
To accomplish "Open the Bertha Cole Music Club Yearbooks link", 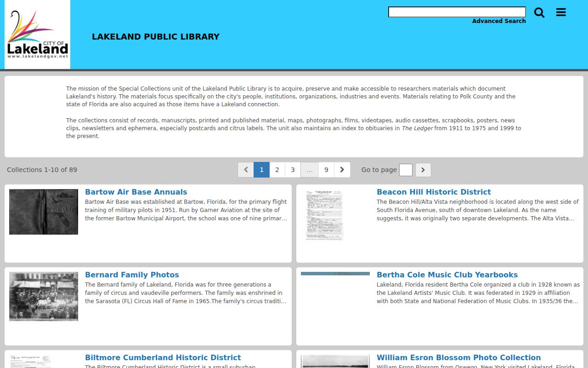I will (447, 275).
